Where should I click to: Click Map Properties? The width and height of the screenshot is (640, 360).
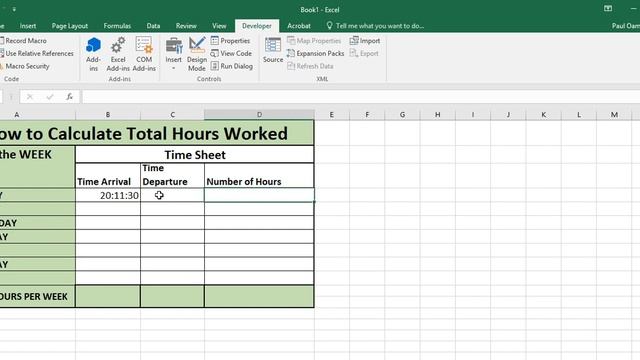click(314, 41)
